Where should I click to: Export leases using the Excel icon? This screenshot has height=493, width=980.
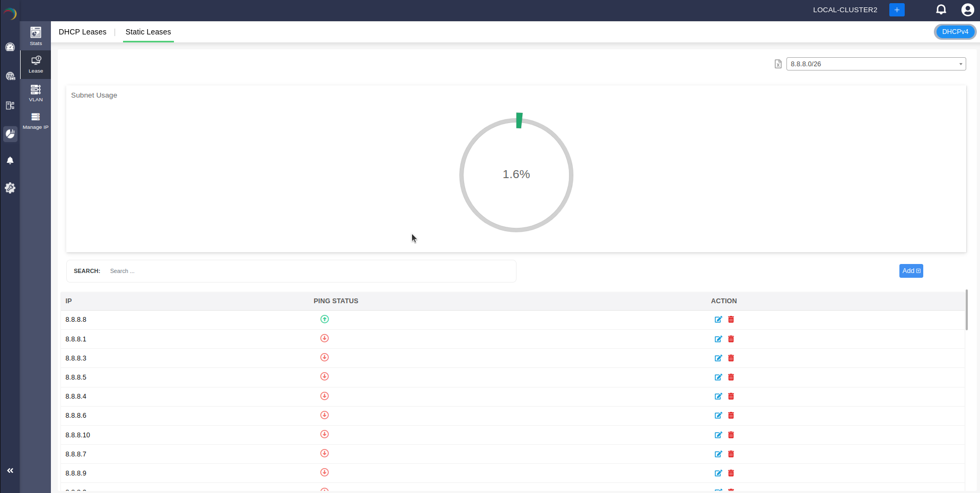point(777,64)
